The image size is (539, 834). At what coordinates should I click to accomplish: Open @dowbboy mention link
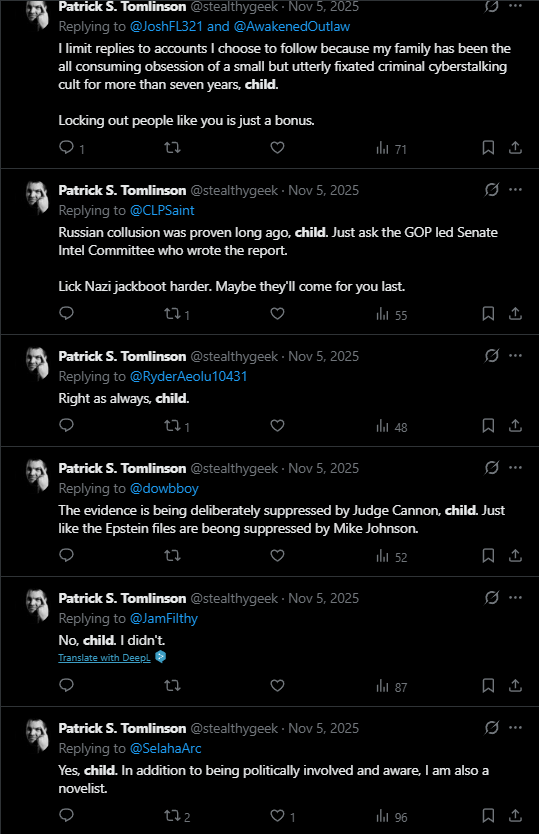point(164,488)
